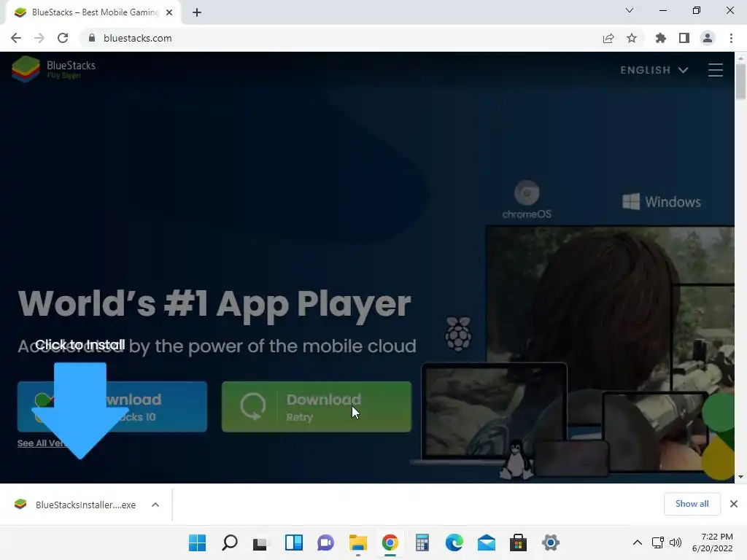Click Show all downloads

point(692,504)
